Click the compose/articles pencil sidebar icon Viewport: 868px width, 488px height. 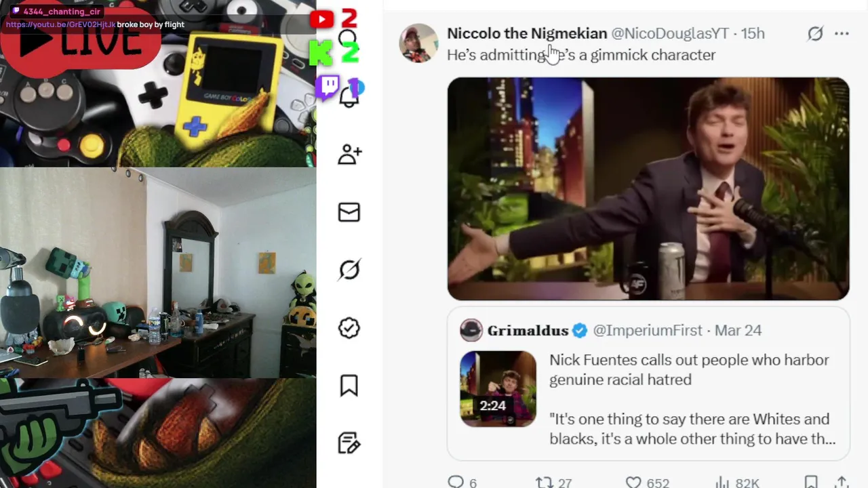pyautogui.click(x=349, y=443)
